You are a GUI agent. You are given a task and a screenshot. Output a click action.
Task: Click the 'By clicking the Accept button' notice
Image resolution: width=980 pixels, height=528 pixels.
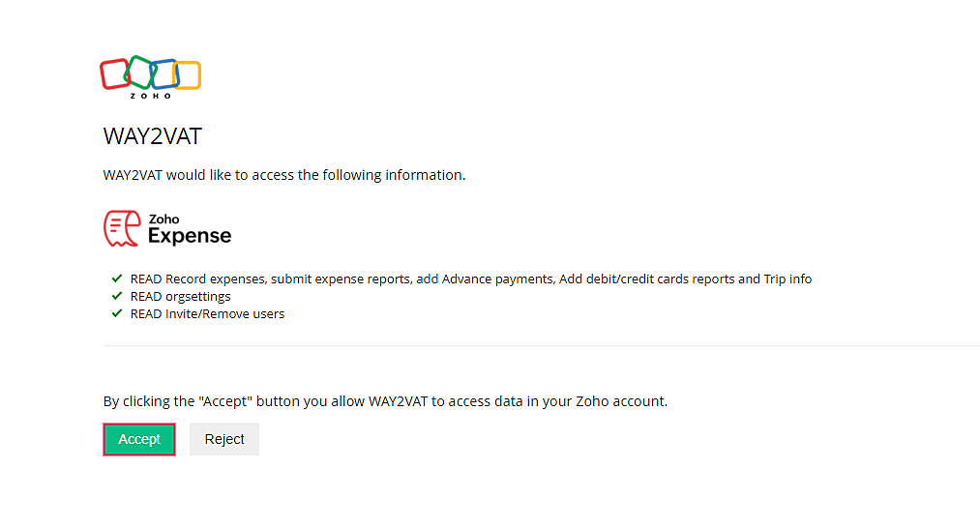(x=385, y=400)
